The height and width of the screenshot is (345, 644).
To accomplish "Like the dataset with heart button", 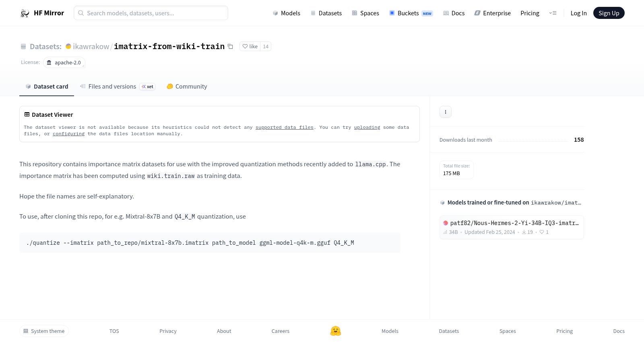I will coord(250,46).
